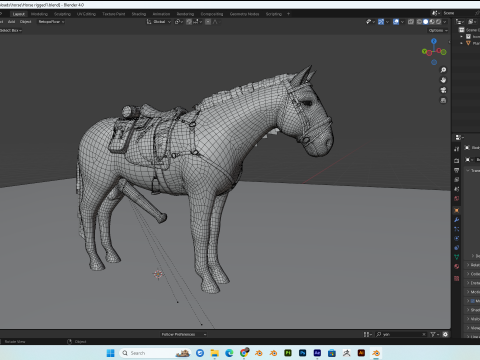This screenshot has height=360, width=480.
Task: Open the Render properties tab
Action: 457,161
